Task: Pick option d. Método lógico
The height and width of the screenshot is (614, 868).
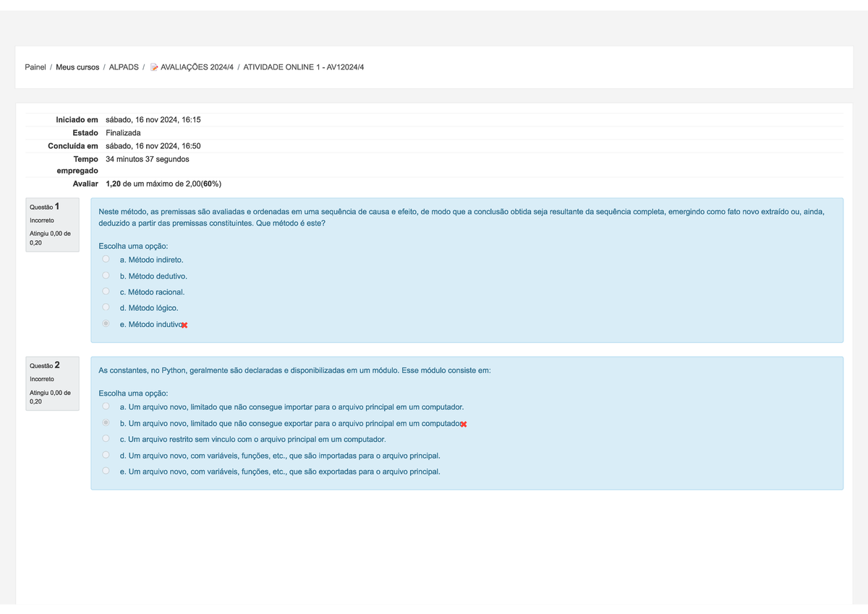Action: click(x=106, y=307)
